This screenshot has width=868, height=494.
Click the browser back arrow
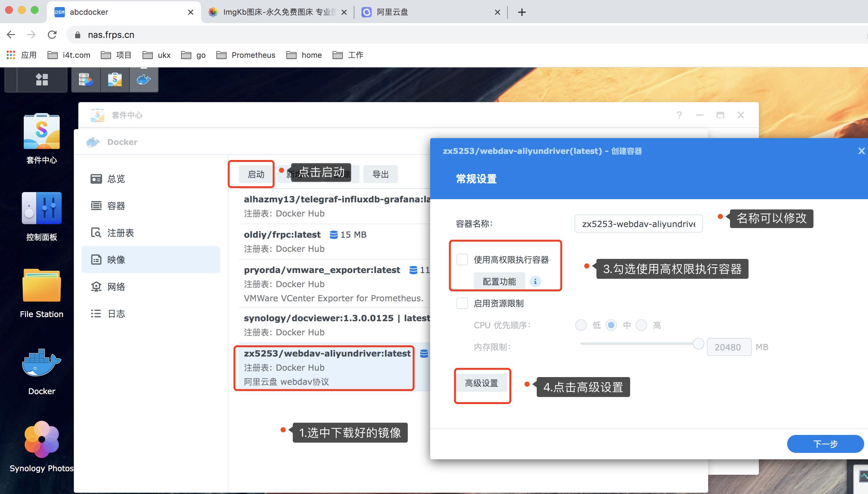(11, 35)
